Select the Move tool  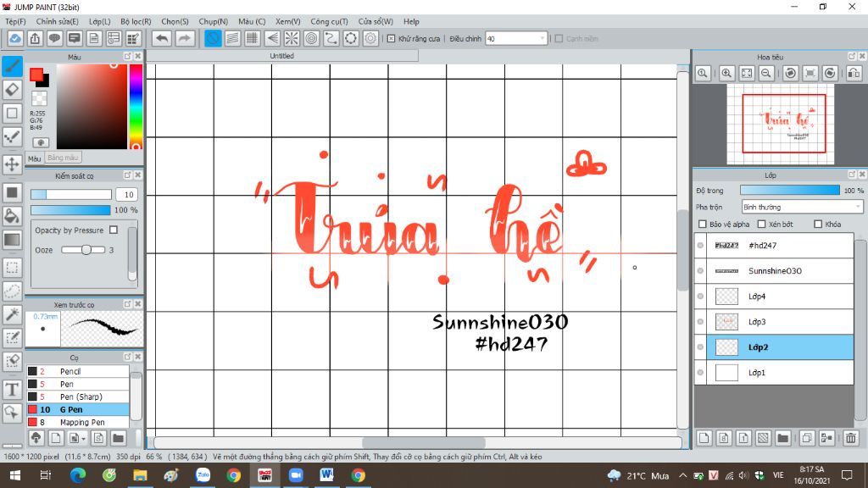tap(12, 164)
